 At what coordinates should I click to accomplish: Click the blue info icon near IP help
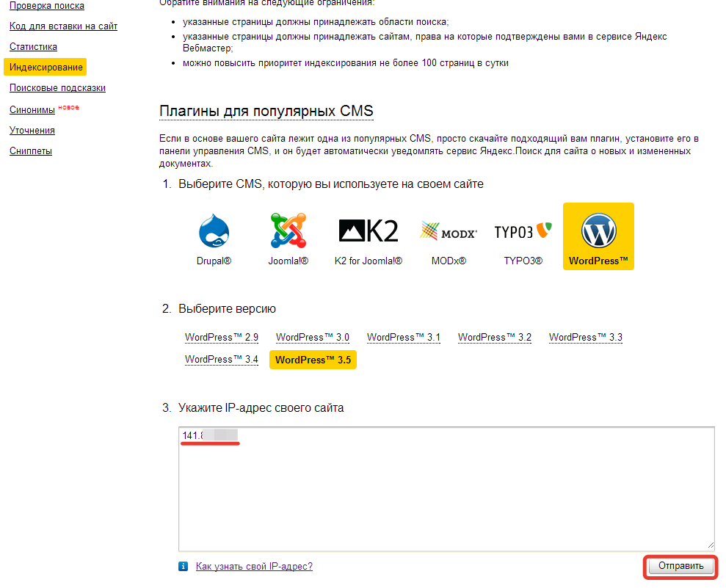[x=184, y=566]
